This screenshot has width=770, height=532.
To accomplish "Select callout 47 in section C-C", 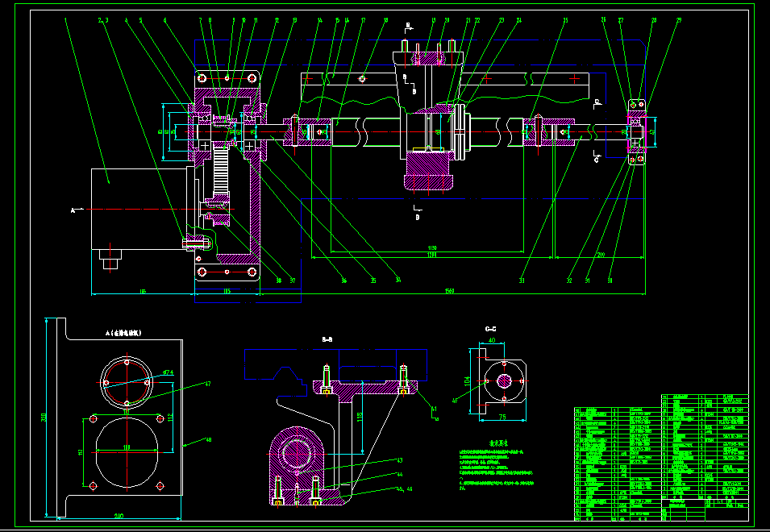I will pos(455,401).
